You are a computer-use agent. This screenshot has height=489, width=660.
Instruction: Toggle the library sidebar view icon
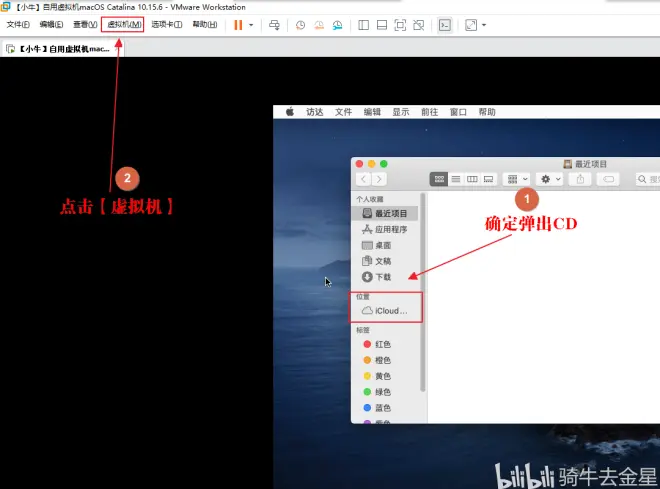pos(363,25)
